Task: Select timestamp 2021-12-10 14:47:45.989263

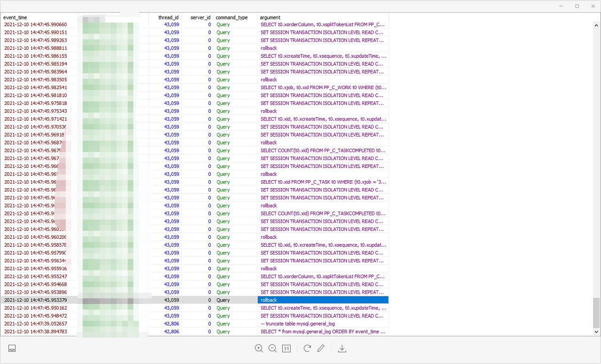Action: (36, 40)
